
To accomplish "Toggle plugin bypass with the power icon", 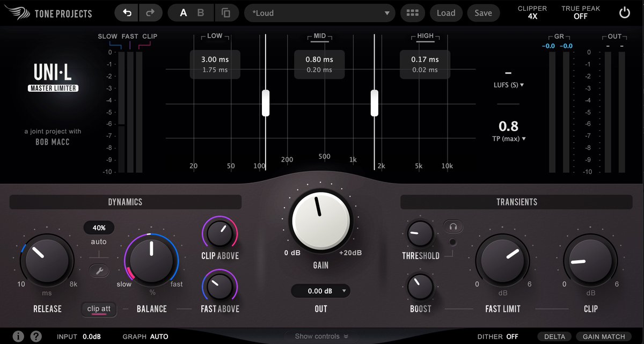I will [x=624, y=13].
